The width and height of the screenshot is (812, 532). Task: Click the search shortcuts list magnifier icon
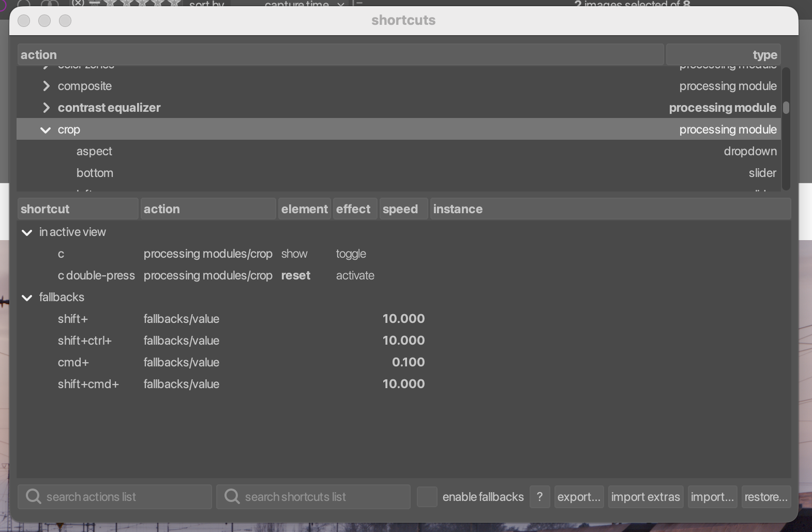[232, 497]
